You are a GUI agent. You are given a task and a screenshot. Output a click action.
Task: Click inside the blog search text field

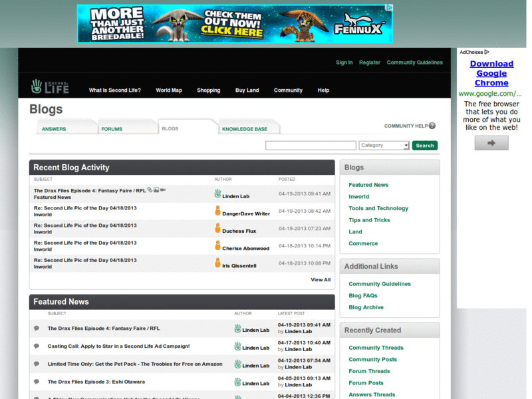pos(311,145)
